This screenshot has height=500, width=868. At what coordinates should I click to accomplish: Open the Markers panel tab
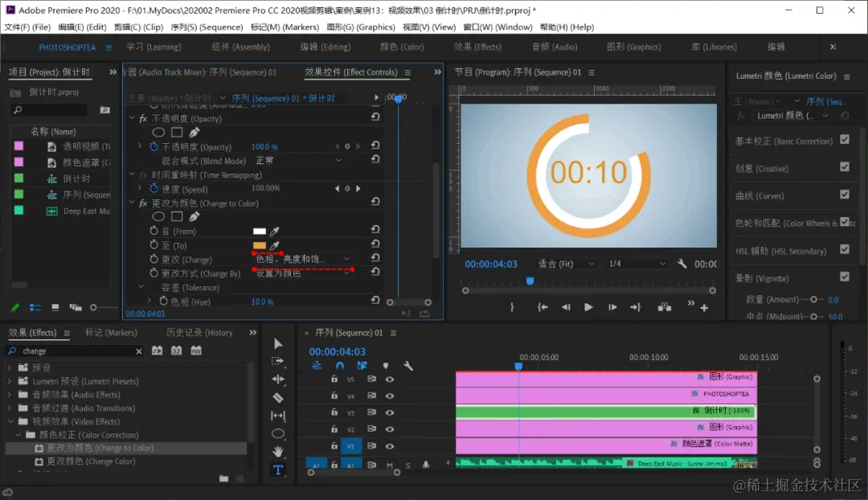[x=111, y=332]
